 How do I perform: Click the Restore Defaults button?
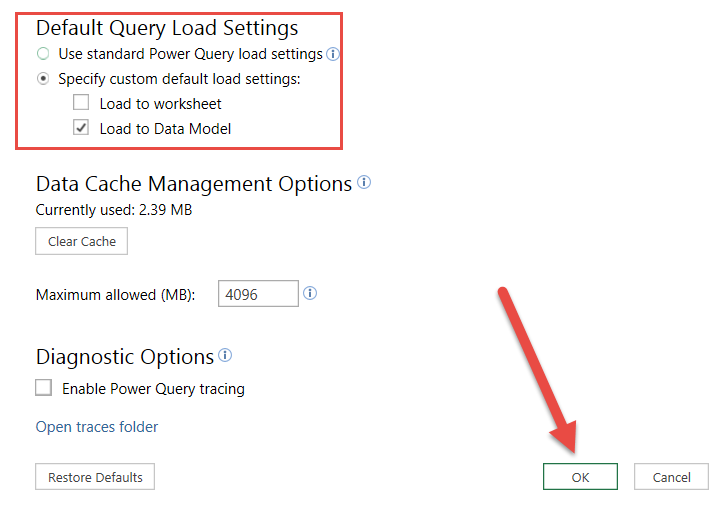pos(95,477)
